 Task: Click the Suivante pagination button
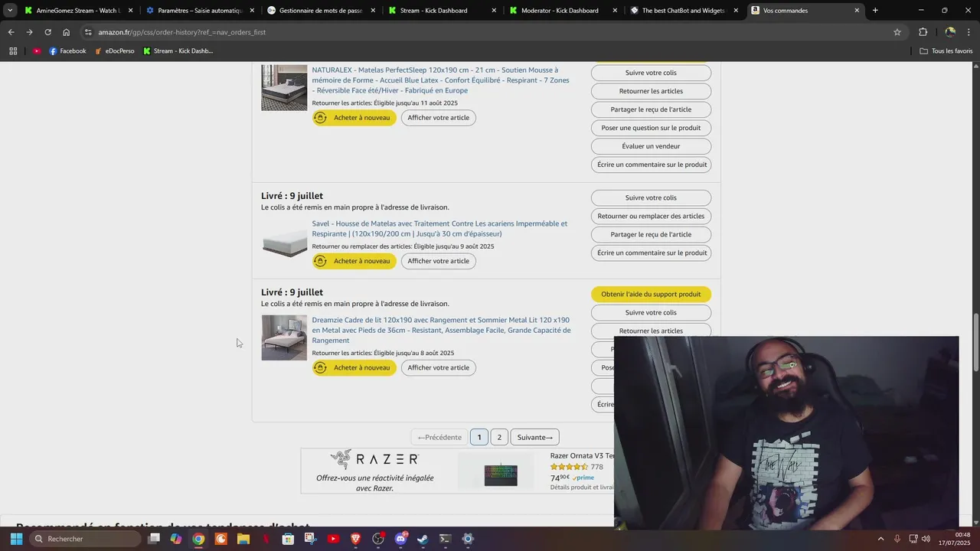tap(534, 437)
